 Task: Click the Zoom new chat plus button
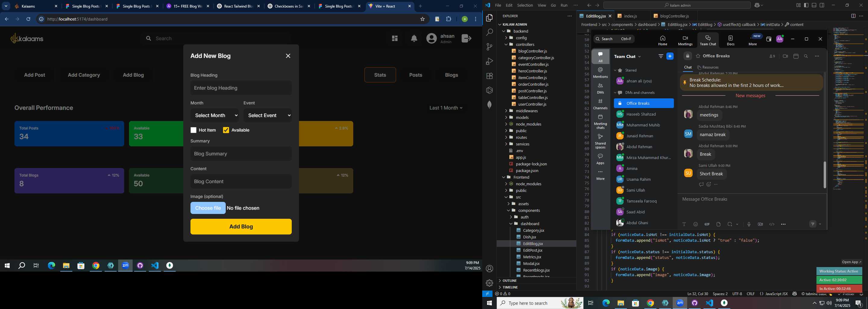(670, 56)
